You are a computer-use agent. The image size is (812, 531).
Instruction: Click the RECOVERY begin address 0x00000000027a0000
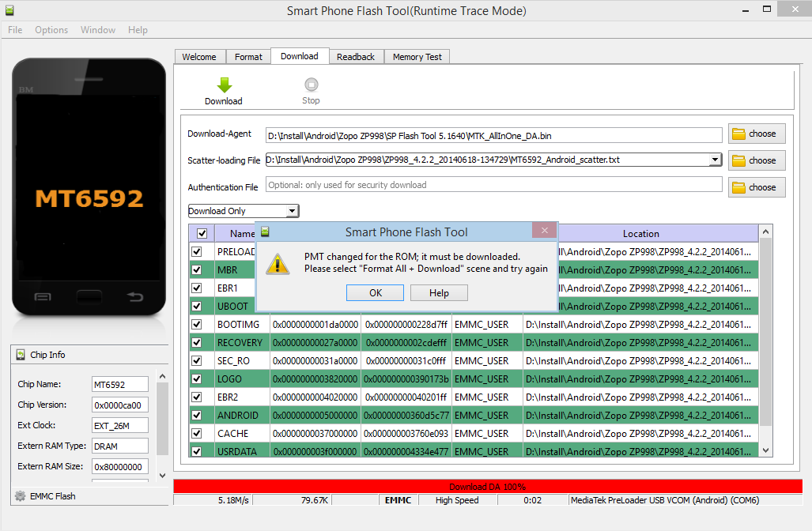pyautogui.click(x=315, y=343)
